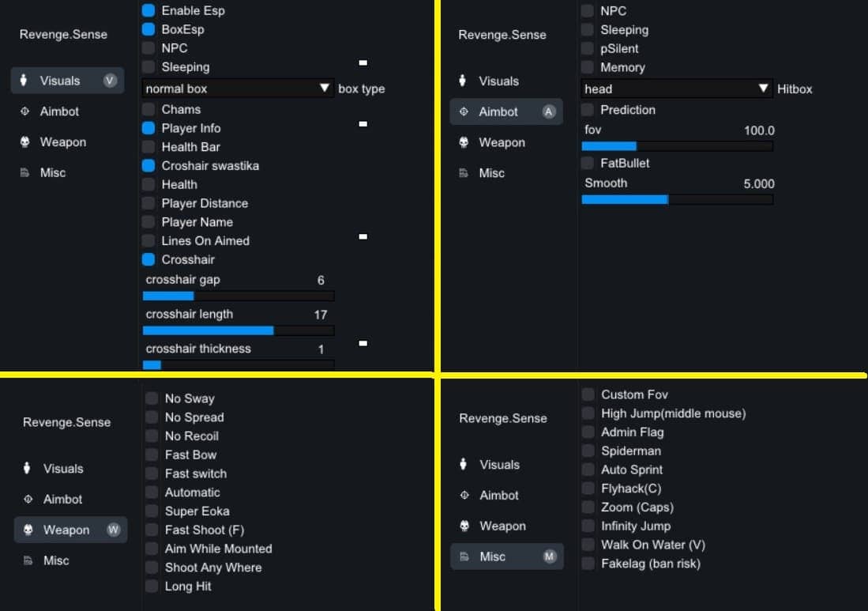The image size is (868, 611).
Task: Check the Custom Fov box
Action: click(588, 394)
